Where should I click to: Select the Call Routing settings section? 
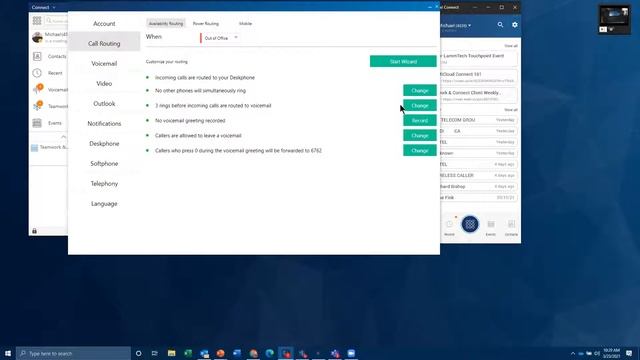[x=104, y=43]
